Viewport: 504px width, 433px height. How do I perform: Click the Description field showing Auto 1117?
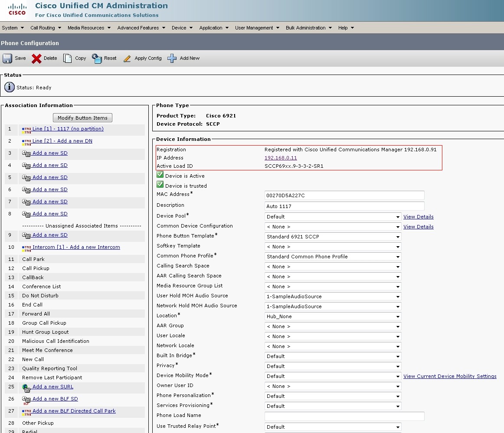344,206
